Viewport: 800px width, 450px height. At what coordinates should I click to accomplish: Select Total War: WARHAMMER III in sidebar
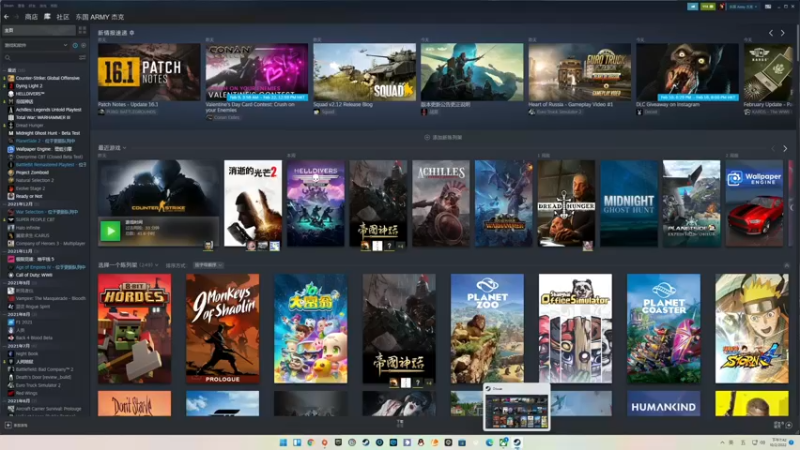(x=45, y=117)
